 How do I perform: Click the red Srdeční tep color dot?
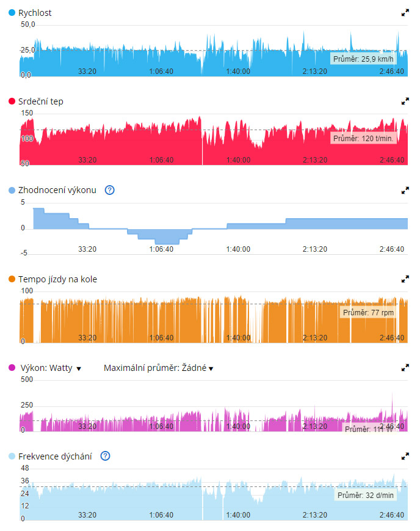(x=12, y=101)
